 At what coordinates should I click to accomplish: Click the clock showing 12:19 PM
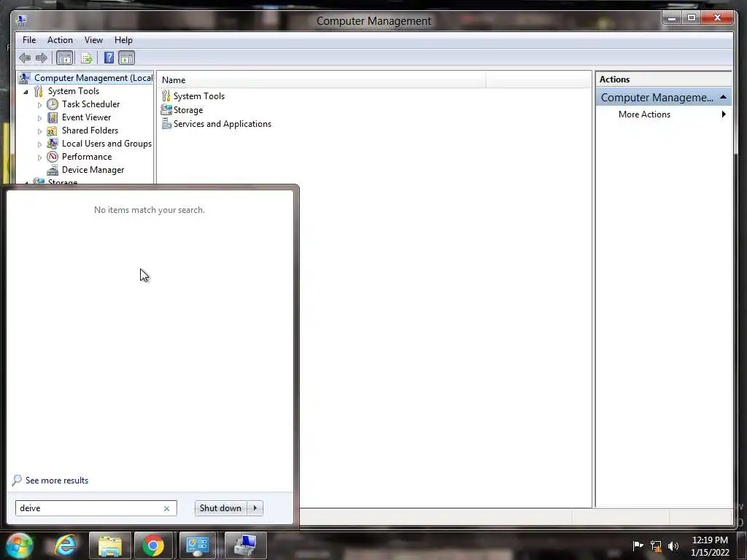point(710,540)
